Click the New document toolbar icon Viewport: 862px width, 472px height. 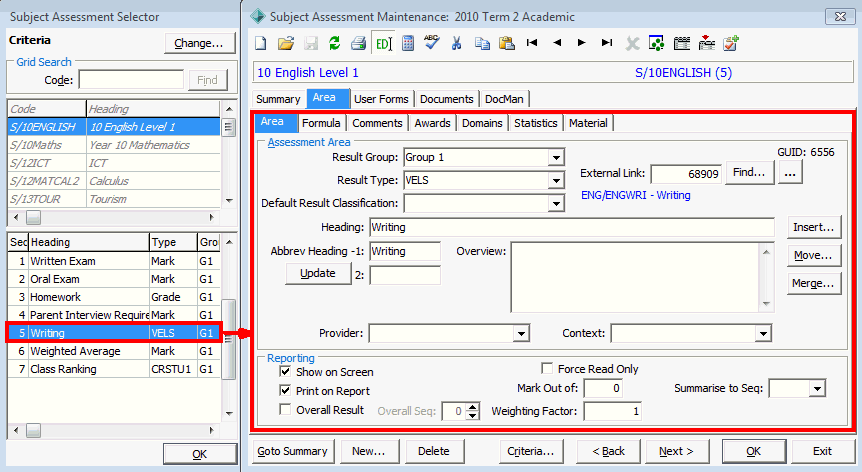pos(261,43)
